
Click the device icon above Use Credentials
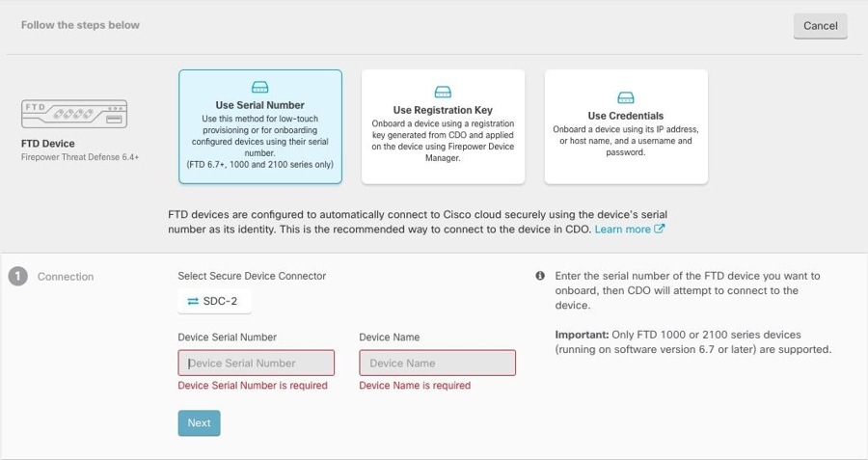point(626,98)
